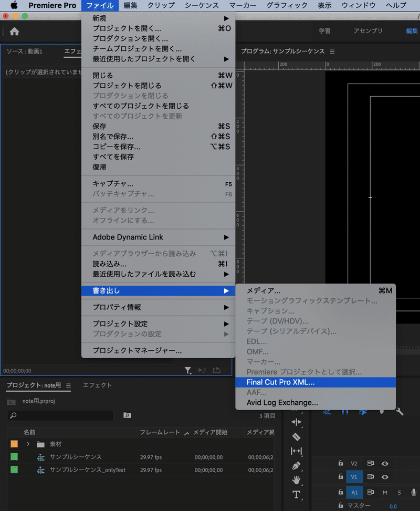
Task: Expand the 新規 submenu
Action: (x=226, y=18)
